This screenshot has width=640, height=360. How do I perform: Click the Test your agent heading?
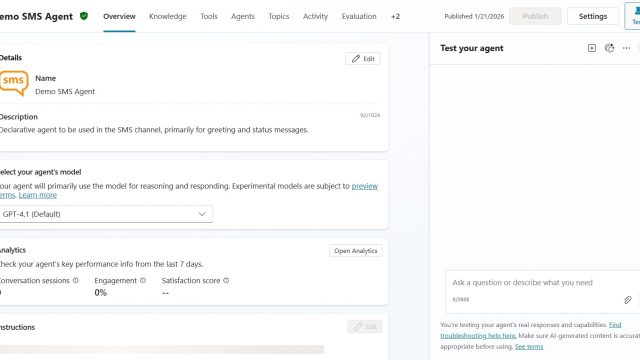[x=471, y=48]
